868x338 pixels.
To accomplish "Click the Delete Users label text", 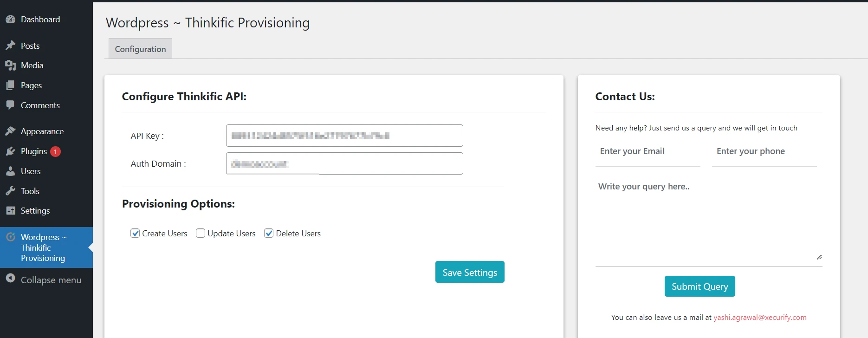I will [x=298, y=234].
